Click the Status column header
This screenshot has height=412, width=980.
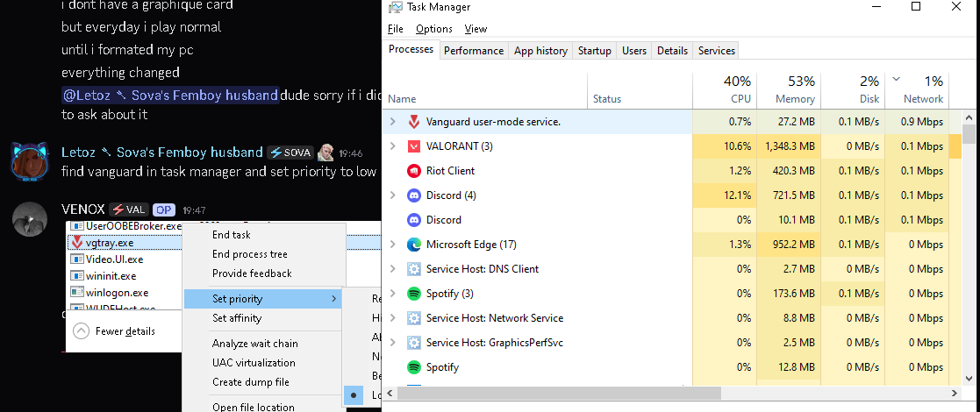pyautogui.click(x=640, y=90)
